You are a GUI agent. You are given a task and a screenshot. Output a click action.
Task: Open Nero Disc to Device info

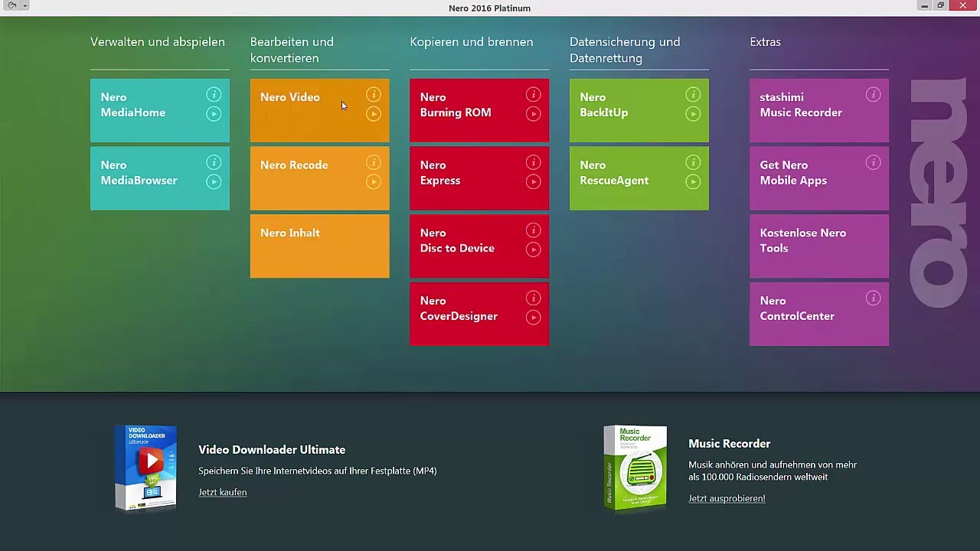pyautogui.click(x=534, y=230)
